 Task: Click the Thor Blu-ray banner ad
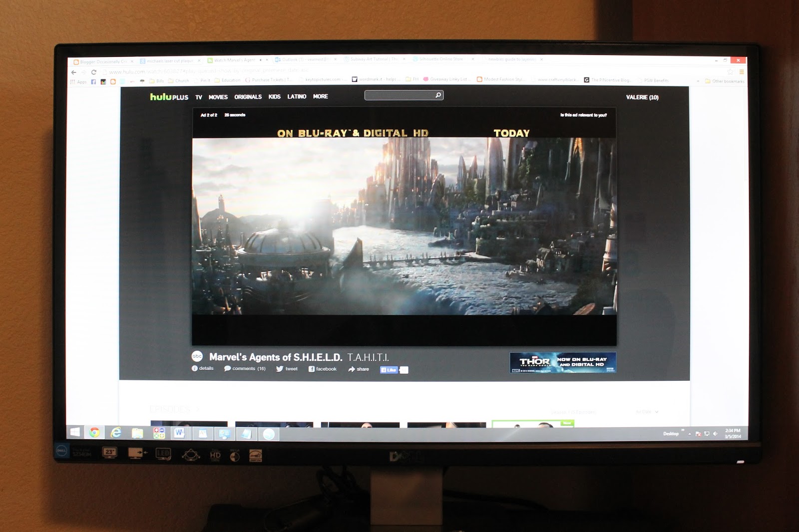pos(563,362)
